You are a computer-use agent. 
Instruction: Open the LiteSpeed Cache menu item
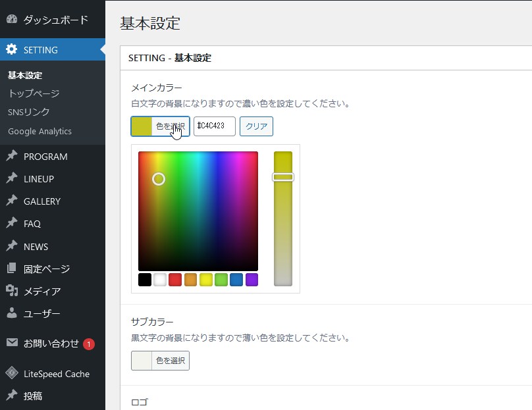pos(53,374)
